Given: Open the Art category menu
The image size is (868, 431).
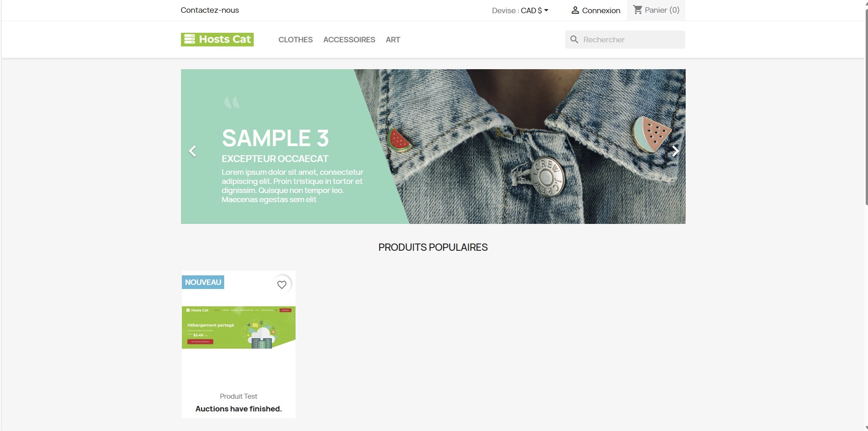Looking at the screenshot, I should [393, 40].
